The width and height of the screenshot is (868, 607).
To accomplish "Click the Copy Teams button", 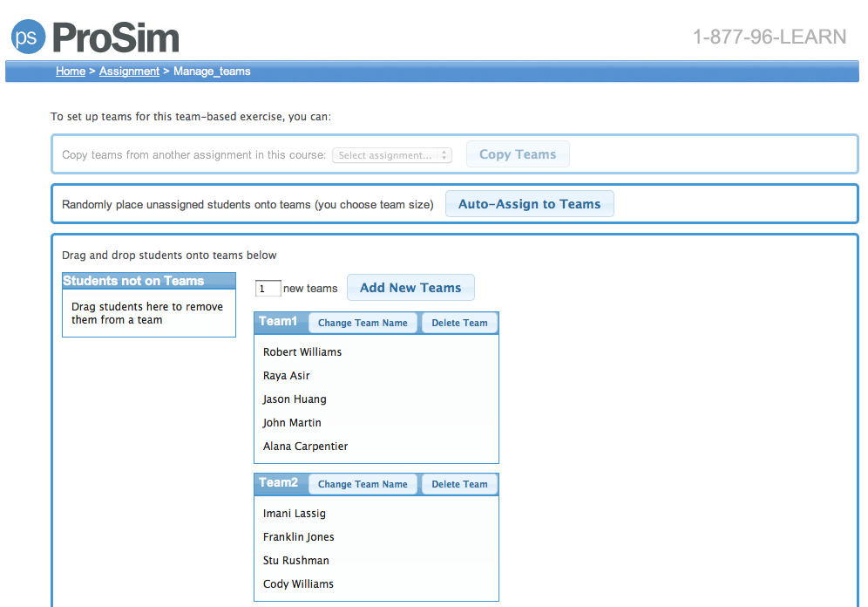I will [518, 154].
